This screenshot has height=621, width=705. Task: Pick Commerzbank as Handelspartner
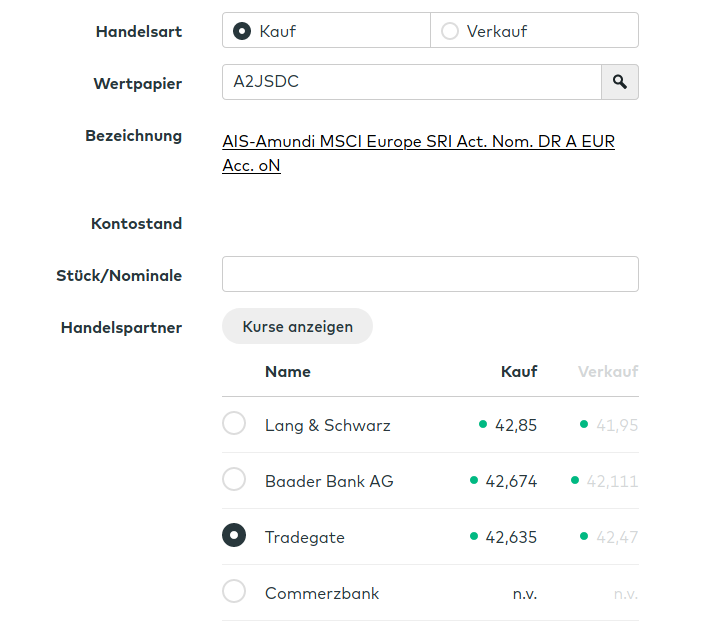[234, 592]
